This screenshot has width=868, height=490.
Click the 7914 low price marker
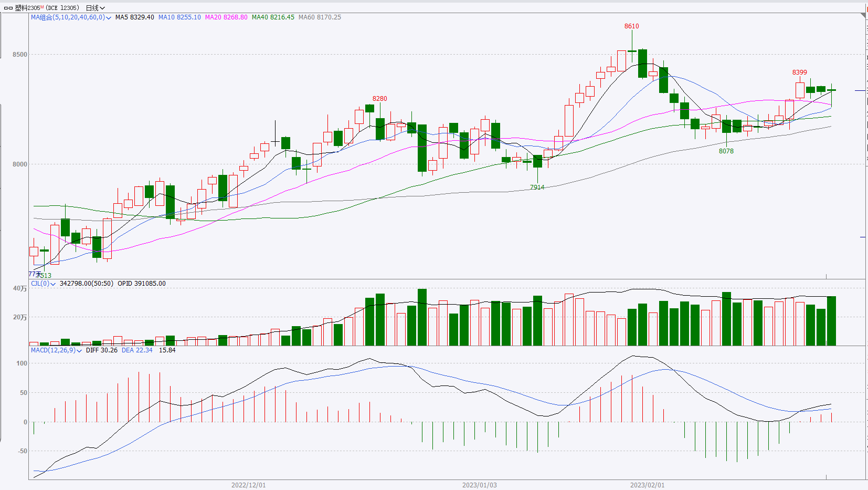coord(537,187)
